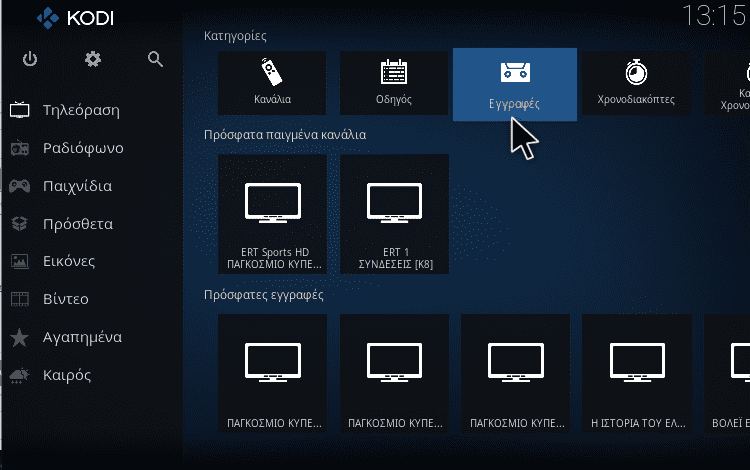Play the ERT Sports HD channel
Screen dimensions: 750x470
272,214
